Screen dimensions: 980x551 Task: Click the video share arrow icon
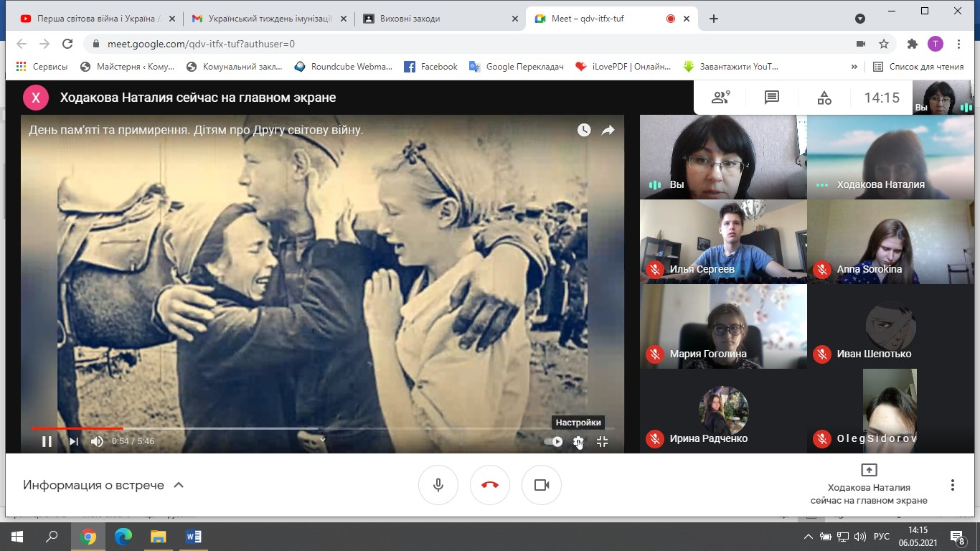pos(608,130)
